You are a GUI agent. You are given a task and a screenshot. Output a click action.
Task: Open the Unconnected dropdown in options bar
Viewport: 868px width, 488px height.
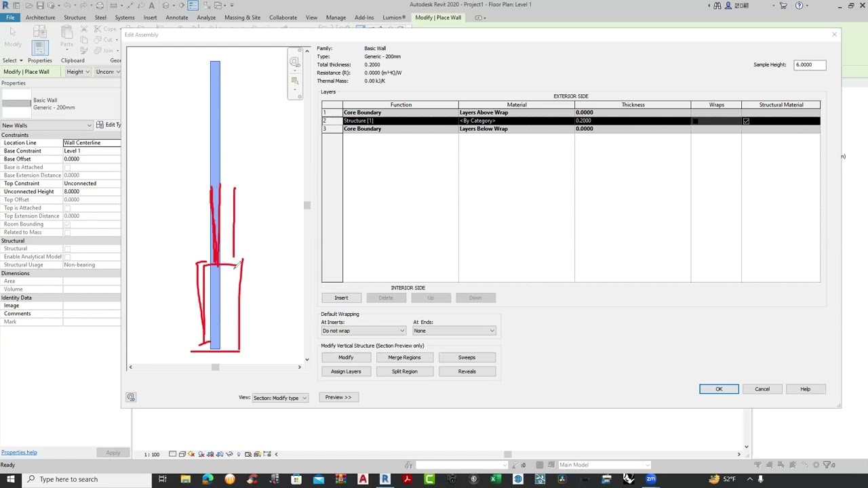point(108,72)
